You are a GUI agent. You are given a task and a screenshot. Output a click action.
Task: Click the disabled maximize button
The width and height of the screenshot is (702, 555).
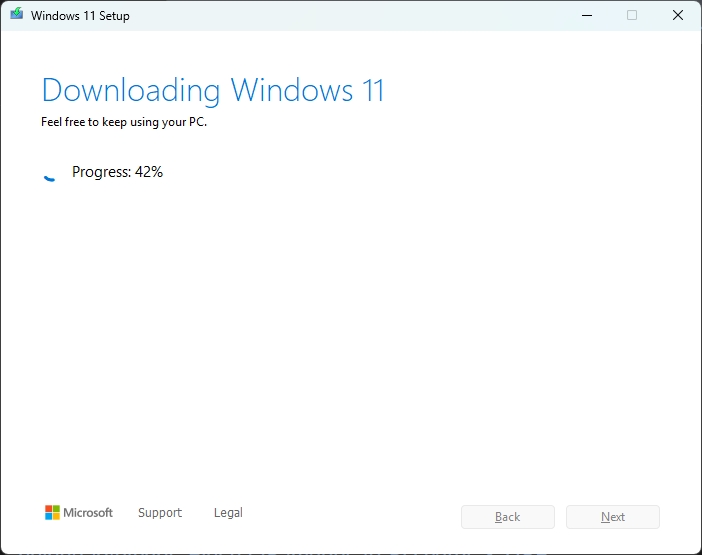[632, 15]
